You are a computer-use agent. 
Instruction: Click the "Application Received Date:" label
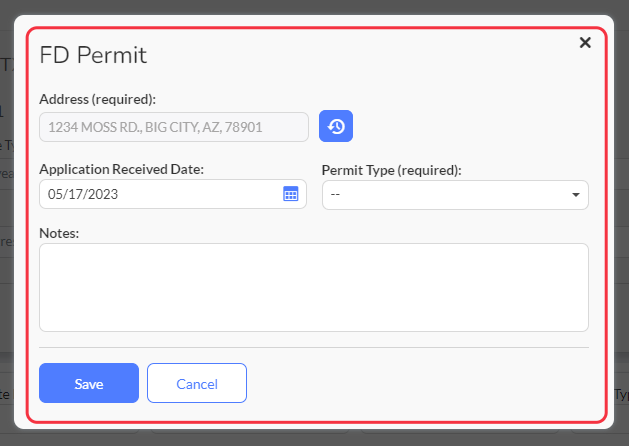pos(122,169)
